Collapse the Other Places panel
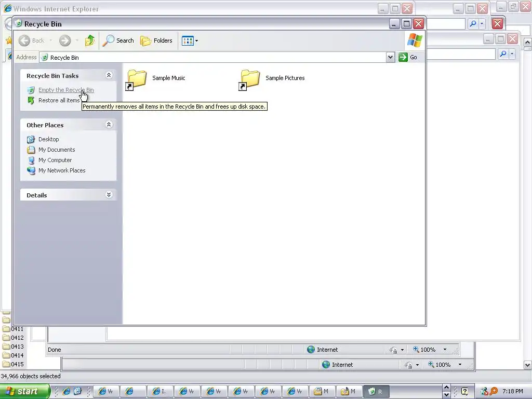 tap(109, 125)
